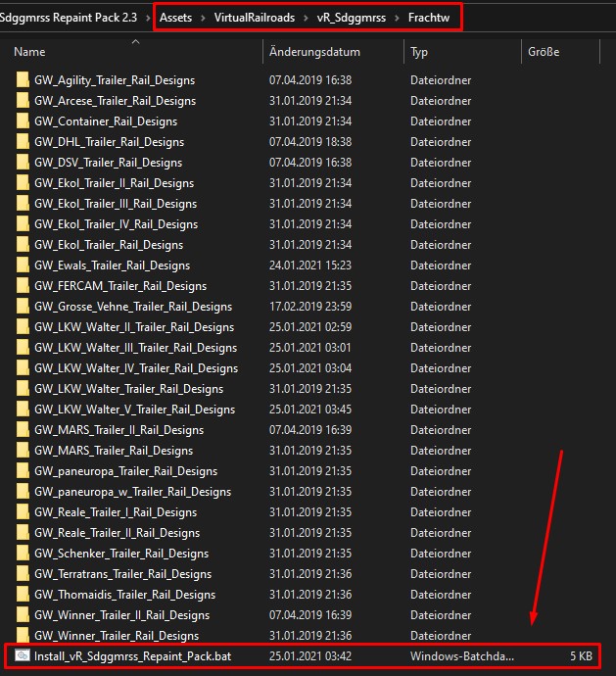
Task: Select Install_vR_Sdggmrss_Repaint_Pack.bat file
Action: [x=132, y=655]
